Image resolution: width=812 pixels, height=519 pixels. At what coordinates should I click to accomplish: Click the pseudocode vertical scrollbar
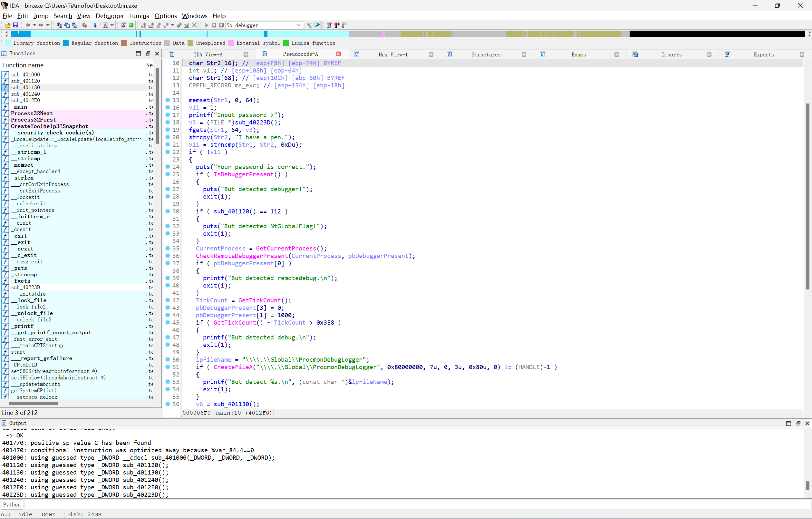[x=807, y=196]
